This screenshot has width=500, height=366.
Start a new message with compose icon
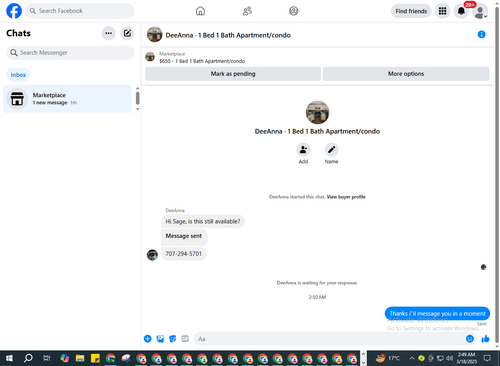[x=127, y=33]
